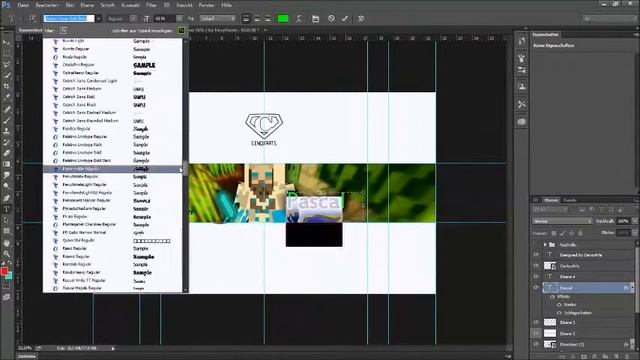Screen dimensions: 640x360
Task: Hide the 'Designed by Cenoarts' text layer
Action: (536, 255)
